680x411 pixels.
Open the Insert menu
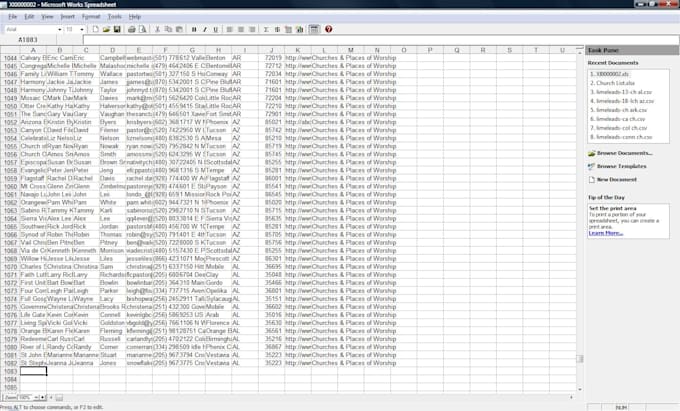tap(67, 16)
